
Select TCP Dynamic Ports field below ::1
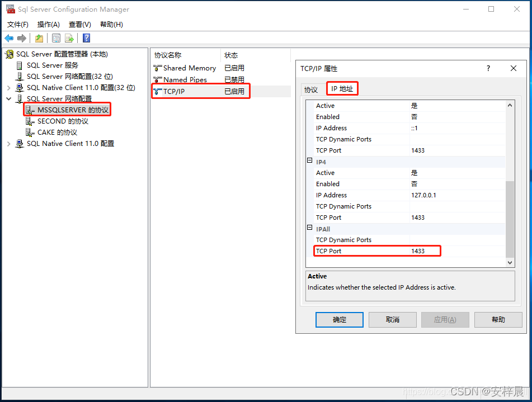point(458,139)
